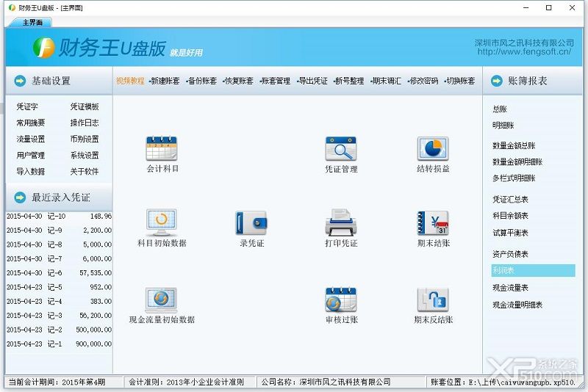The image size is (588, 392).
Task: Select voucher row 记-7 amount 6,000.00
Action: pyautogui.click(x=59, y=258)
